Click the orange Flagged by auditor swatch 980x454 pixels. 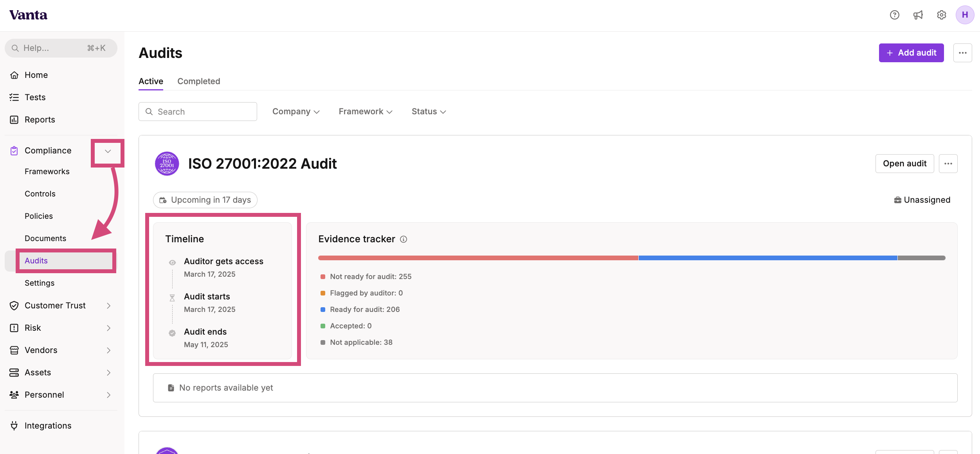pyautogui.click(x=323, y=293)
